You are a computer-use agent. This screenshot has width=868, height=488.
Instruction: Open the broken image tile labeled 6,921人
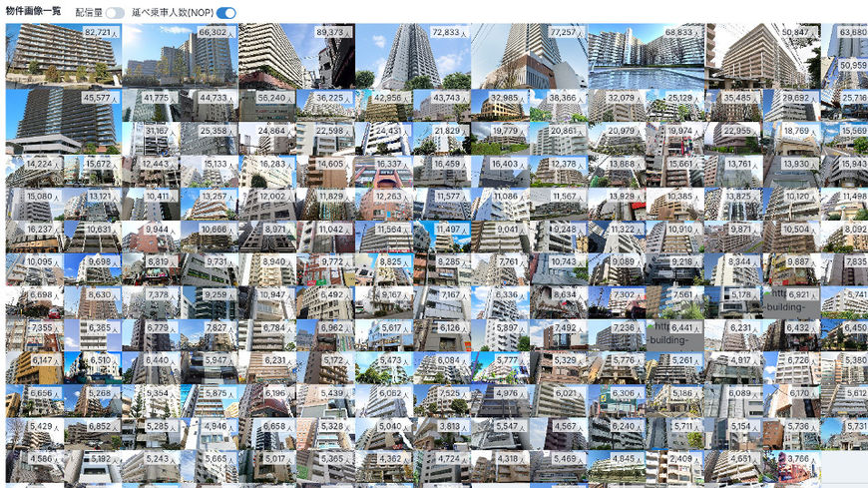[x=791, y=301]
